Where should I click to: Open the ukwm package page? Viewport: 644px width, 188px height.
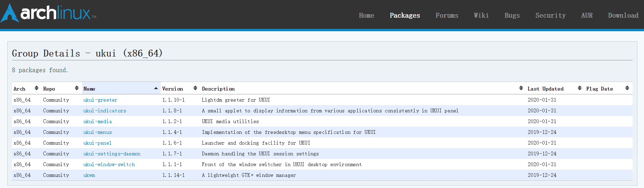(x=89, y=175)
